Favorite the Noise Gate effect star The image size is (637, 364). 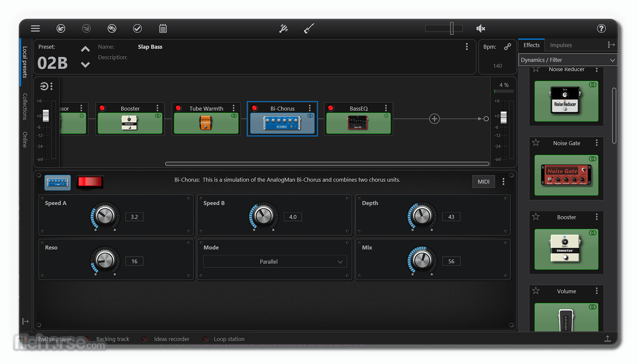[x=536, y=143]
